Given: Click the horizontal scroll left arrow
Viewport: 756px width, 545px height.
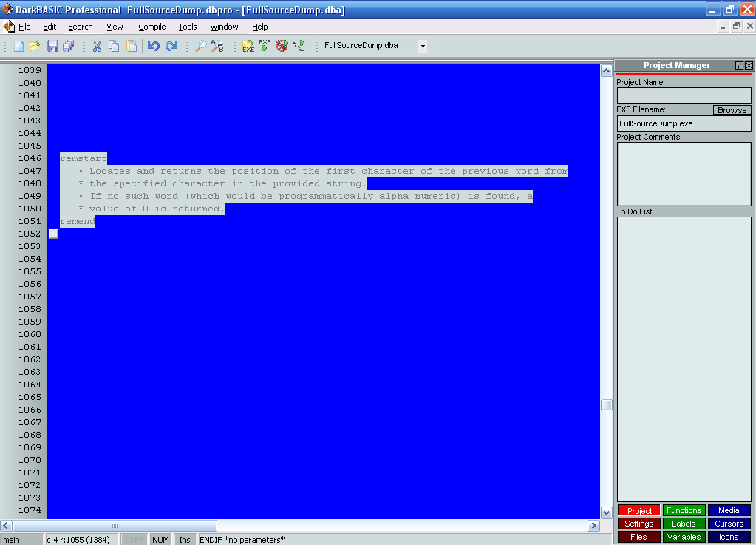Looking at the screenshot, I should pyautogui.click(x=6, y=525).
